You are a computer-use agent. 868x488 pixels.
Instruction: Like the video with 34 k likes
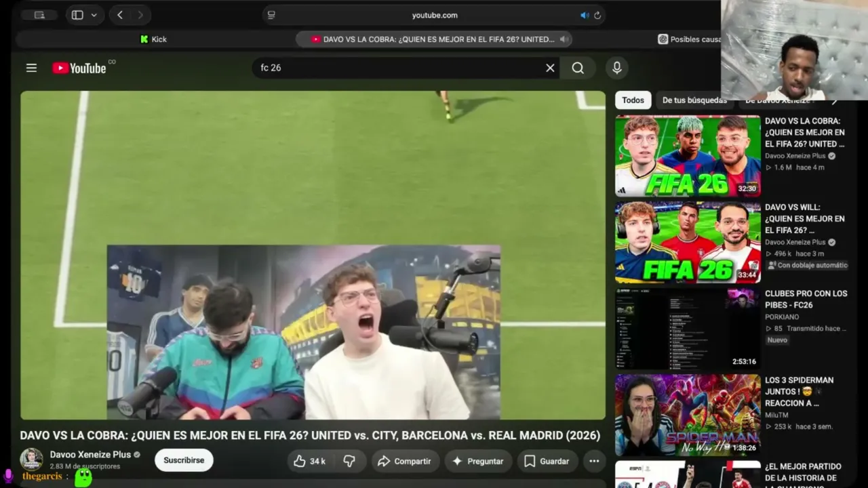point(309,461)
